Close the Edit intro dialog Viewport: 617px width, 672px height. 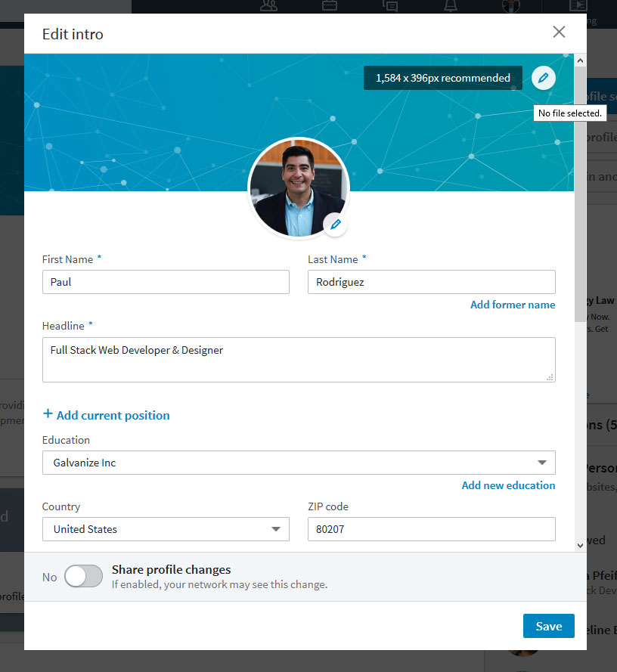[559, 32]
